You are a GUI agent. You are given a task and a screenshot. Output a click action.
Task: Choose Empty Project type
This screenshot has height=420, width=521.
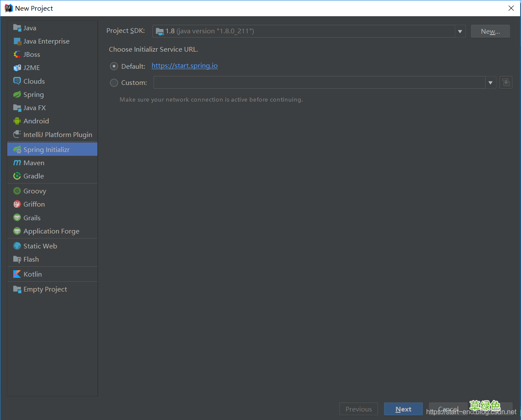(x=53, y=289)
